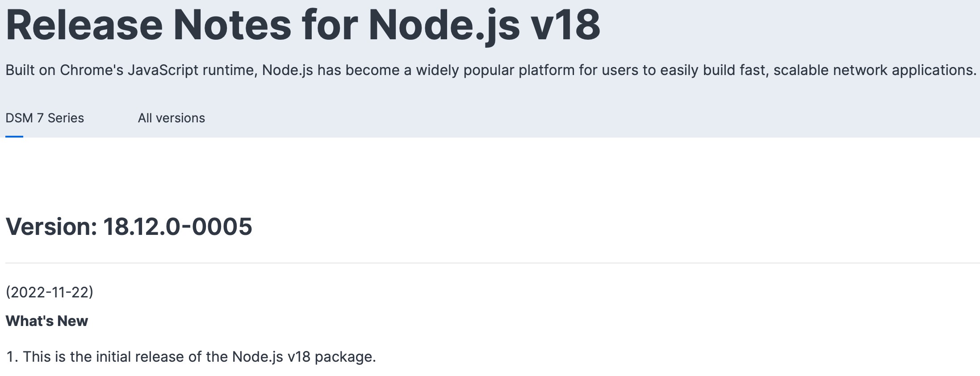Click the Node.js platform description paragraph
The width and height of the screenshot is (980, 376).
click(x=491, y=70)
